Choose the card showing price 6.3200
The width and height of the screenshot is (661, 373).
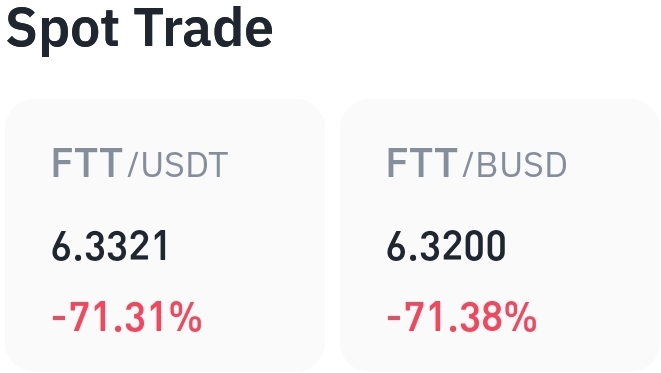(x=500, y=236)
